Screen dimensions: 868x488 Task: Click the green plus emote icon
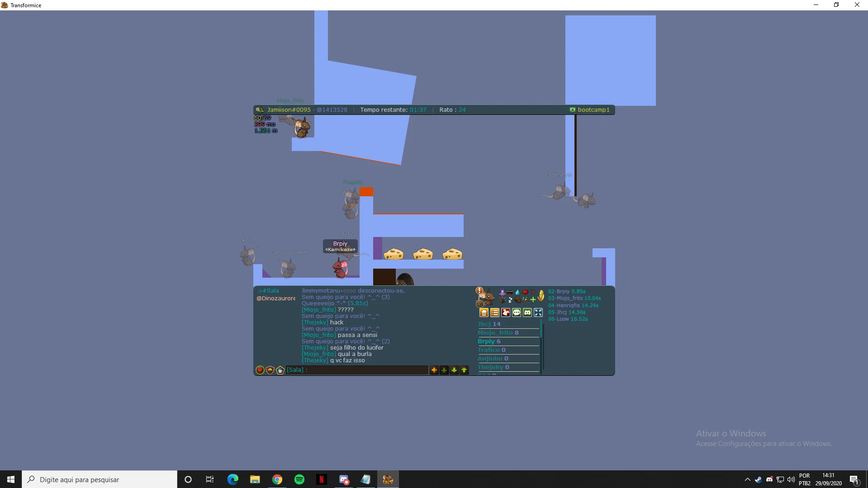533,299
